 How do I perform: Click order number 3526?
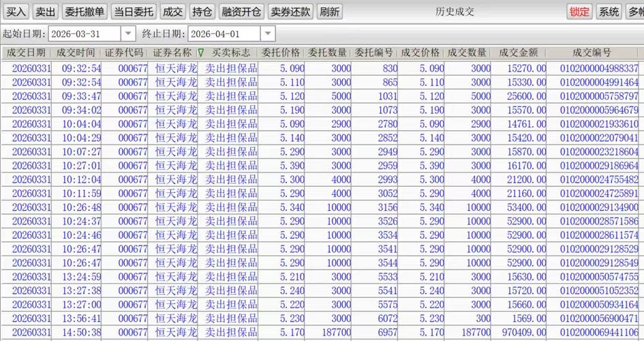pos(387,222)
